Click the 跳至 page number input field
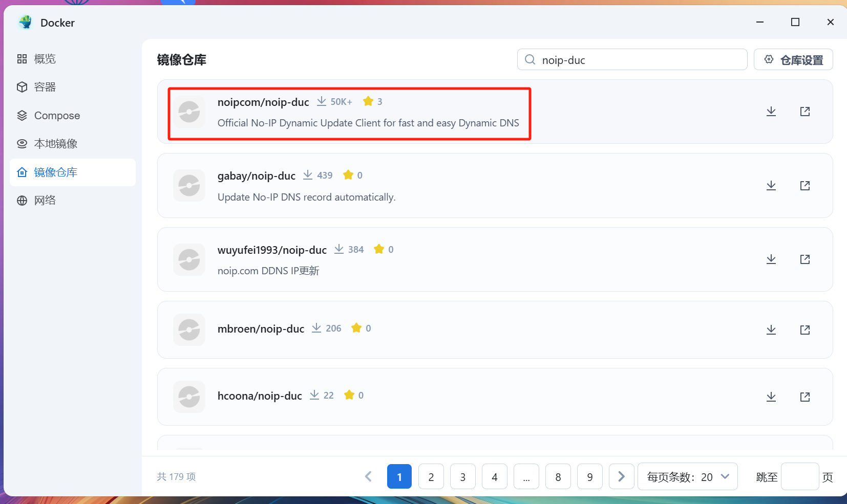The image size is (847, 504). pyautogui.click(x=800, y=476)
